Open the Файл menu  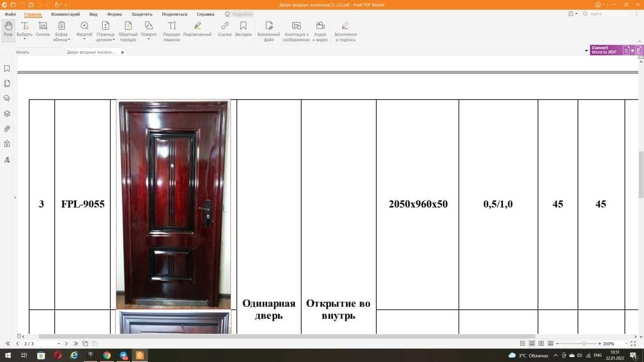[10, 14]
